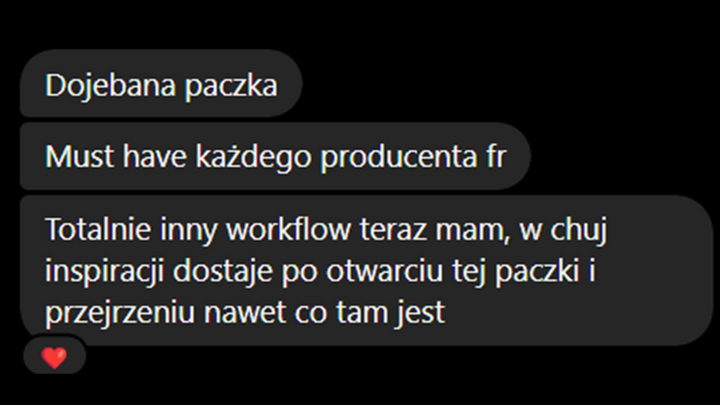Click the word "producenta" in the second message
The width and height of the screenshot is (720, 405).
click(x=399, y=158)
